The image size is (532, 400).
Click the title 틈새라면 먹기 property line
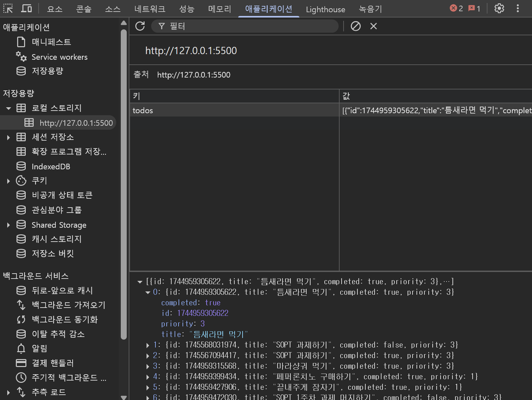205,334
